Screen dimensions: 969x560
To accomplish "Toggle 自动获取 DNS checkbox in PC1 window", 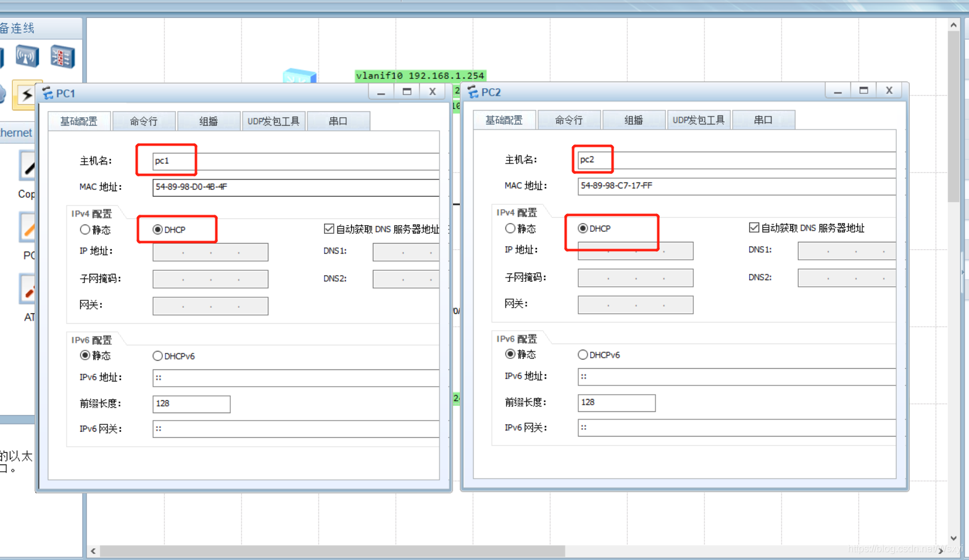I will click(x=329, y=229).
